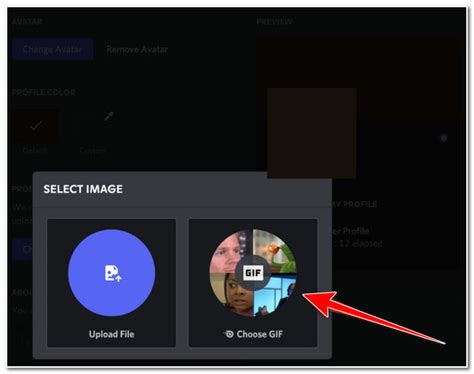Click the GIF collage circle thumbnail
Viewport: 474px width, 374px height.
(x=253, y=273)
